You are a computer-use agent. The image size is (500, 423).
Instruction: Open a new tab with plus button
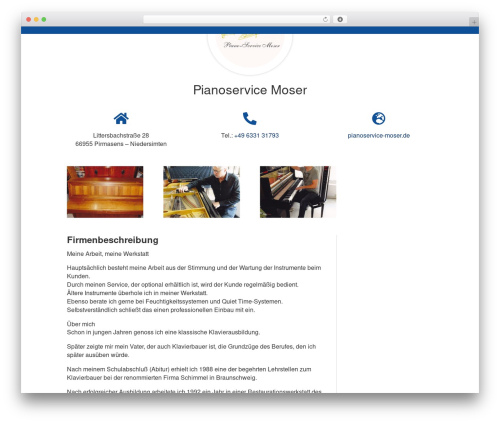(x=474, y=22)
